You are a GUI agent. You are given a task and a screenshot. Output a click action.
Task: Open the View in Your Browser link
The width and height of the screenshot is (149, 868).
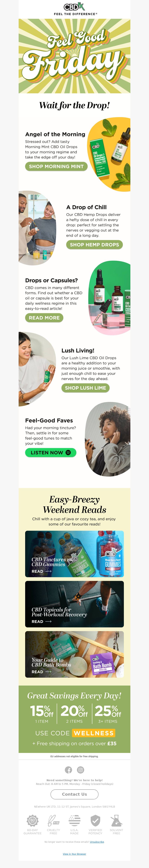pos(74,854)
